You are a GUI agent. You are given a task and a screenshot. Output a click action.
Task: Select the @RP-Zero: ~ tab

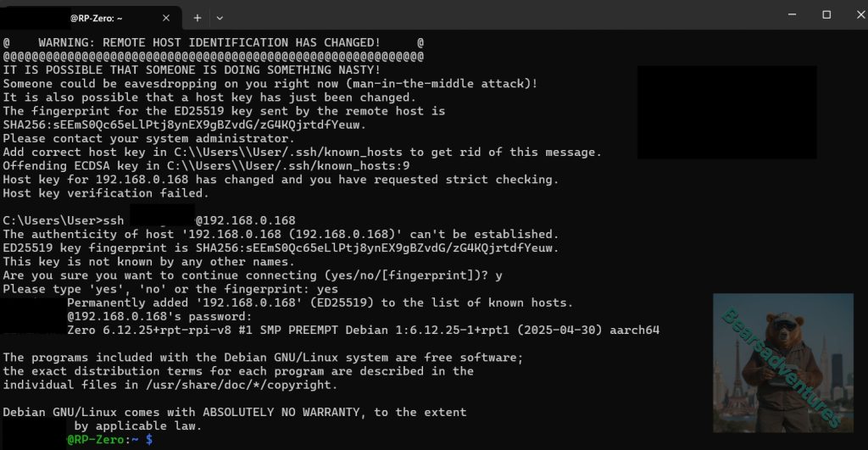point(93,17)
